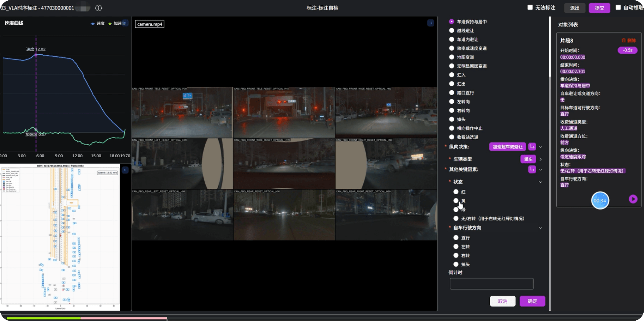644x321 pixels.
Task: Click the 确定 confirm button
Action: coord(532,301)
